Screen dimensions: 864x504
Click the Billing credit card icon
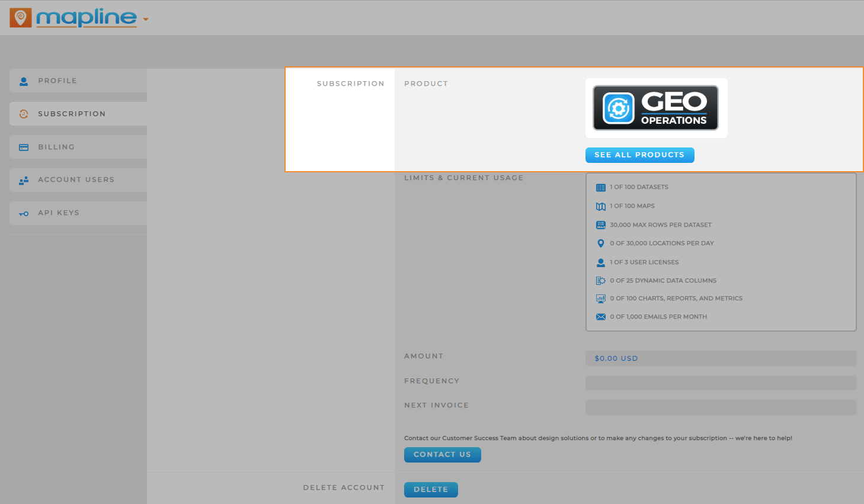point(24,147)
